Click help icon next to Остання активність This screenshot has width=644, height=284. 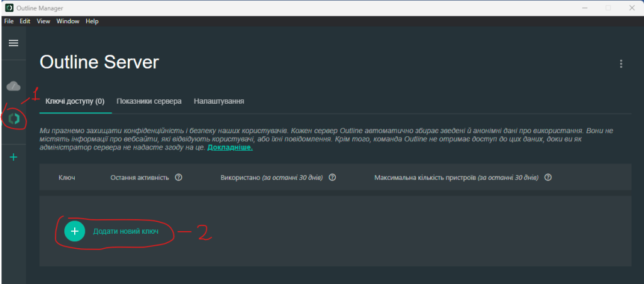point(179,178)
